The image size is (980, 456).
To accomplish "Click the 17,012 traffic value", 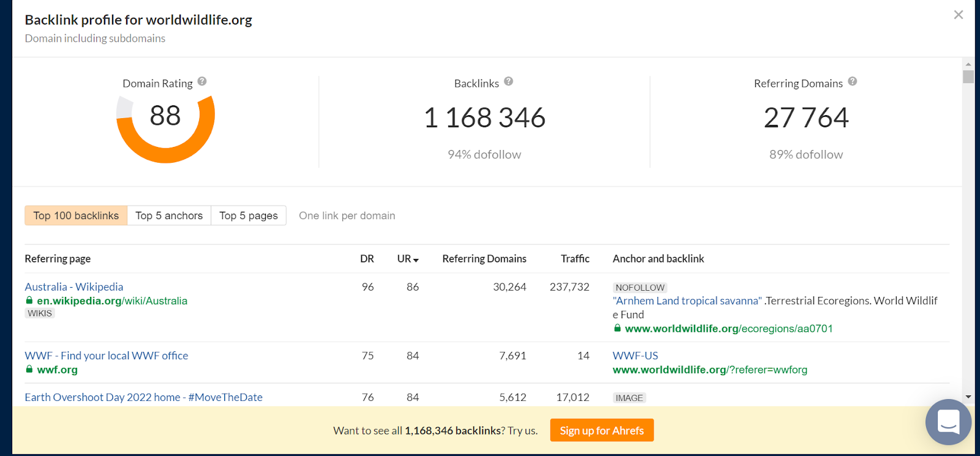I will tap(573, 397).
